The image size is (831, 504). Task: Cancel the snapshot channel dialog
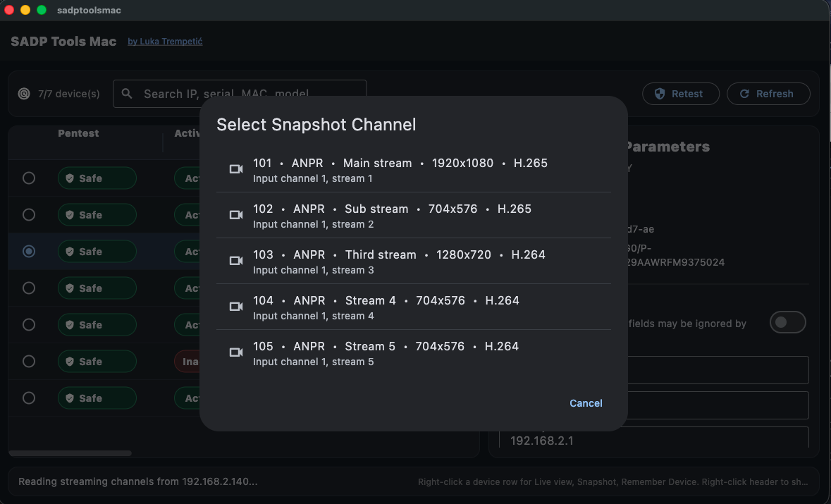click(586, 403)
